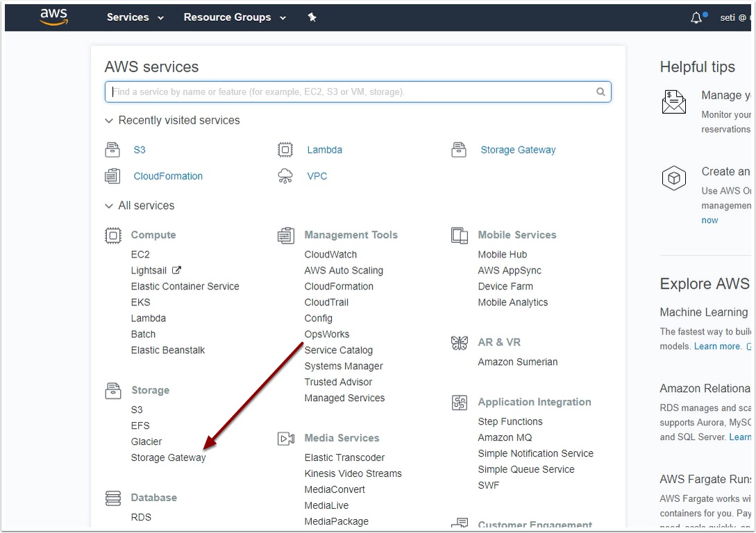Click the Mobile Services category icon
Screen dimensions: 756x533
click(460, 235)
